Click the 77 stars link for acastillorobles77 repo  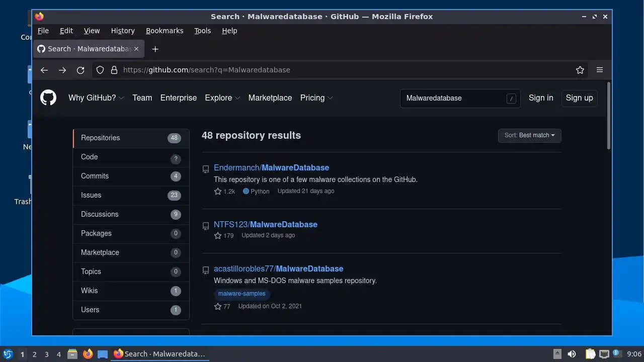[x=222, y=306]
